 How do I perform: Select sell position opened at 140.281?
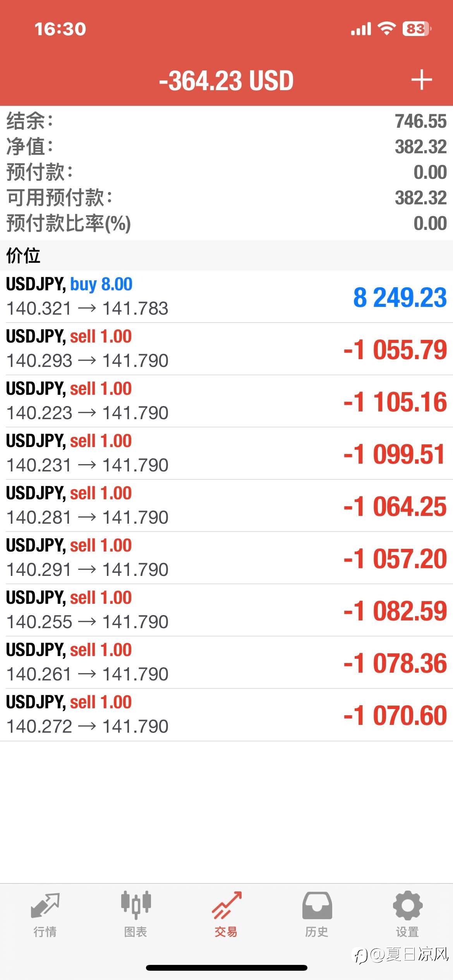click(226, 505)
